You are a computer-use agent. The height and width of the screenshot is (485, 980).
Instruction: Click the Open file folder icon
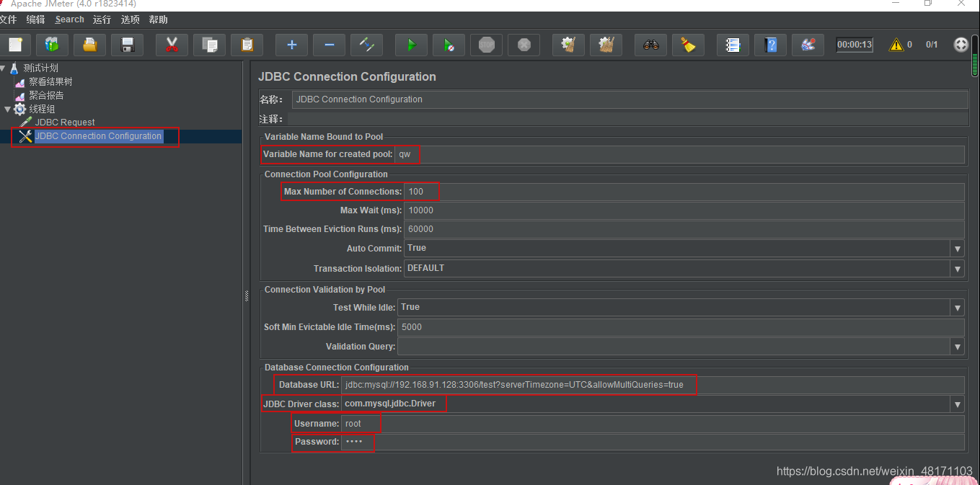tap(89, 45)
